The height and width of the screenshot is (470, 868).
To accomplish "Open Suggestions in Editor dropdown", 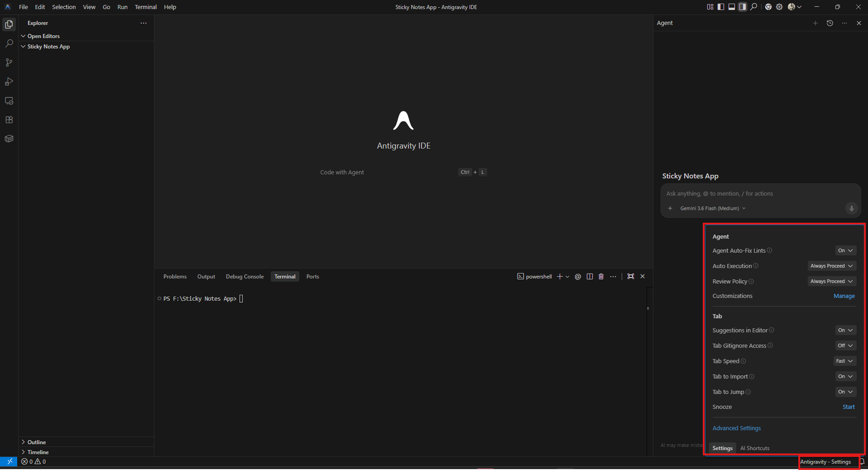I will tap(845, 330).
